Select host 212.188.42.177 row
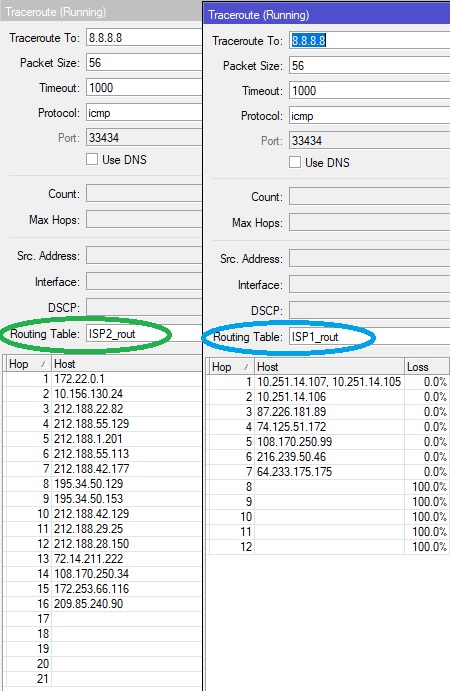450x691 pixels. pos(102,468)
